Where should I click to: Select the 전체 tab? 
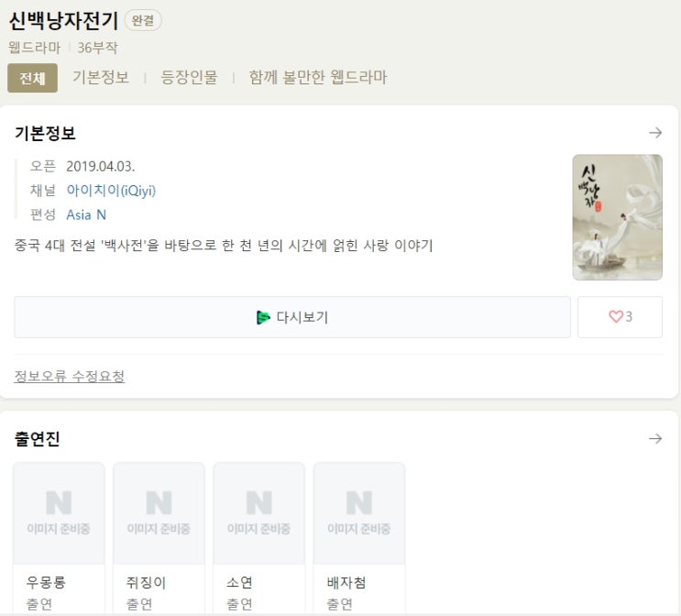[x=33, y=78]
